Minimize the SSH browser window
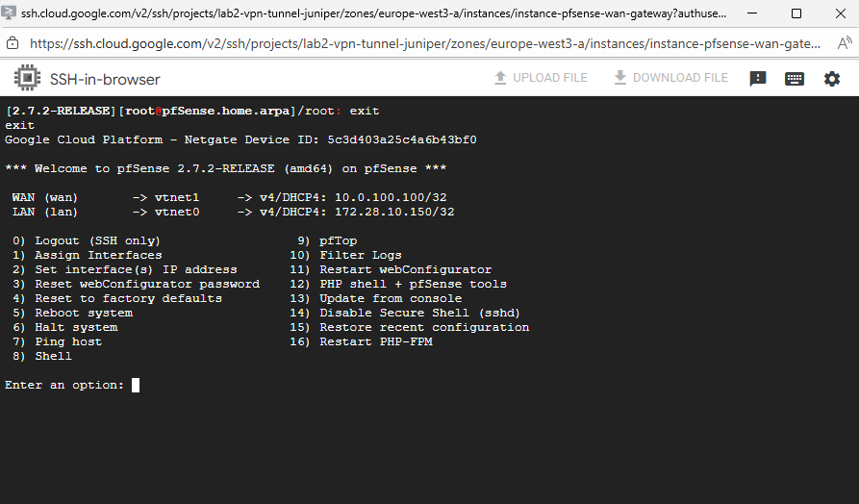 [x=751, y=14]
